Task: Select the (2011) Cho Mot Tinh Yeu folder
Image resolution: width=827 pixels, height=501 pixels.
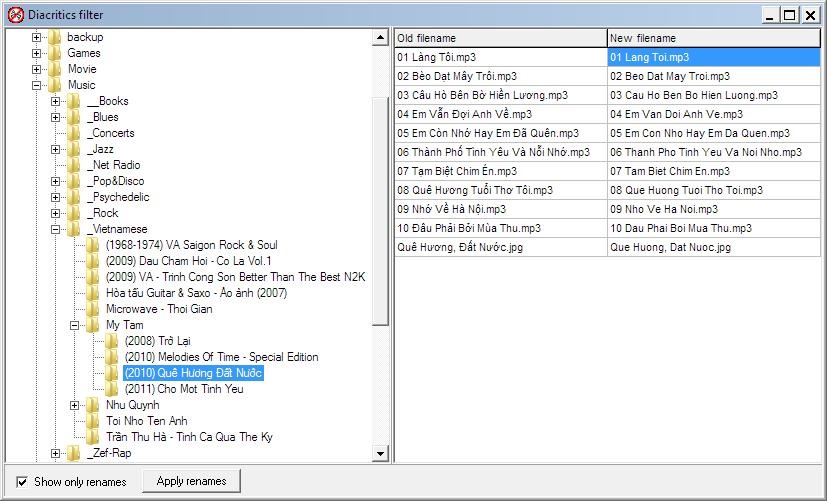Action: coord(184,389)
